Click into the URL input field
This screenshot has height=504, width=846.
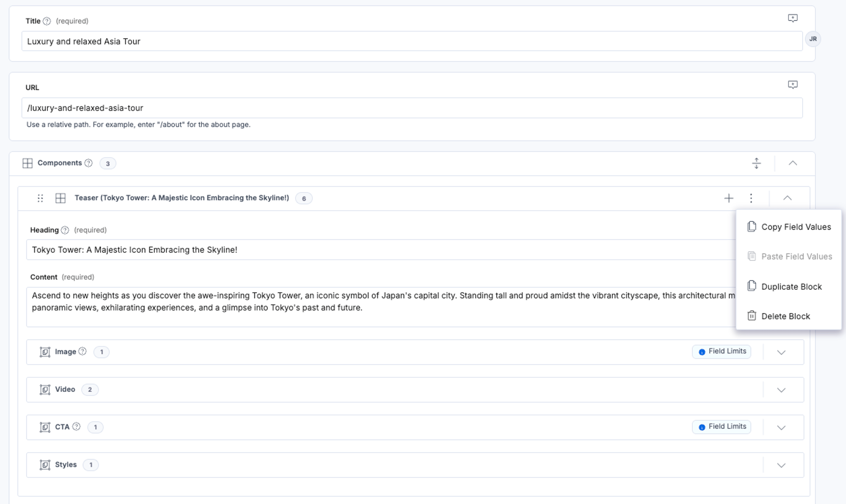coord(412,108)
